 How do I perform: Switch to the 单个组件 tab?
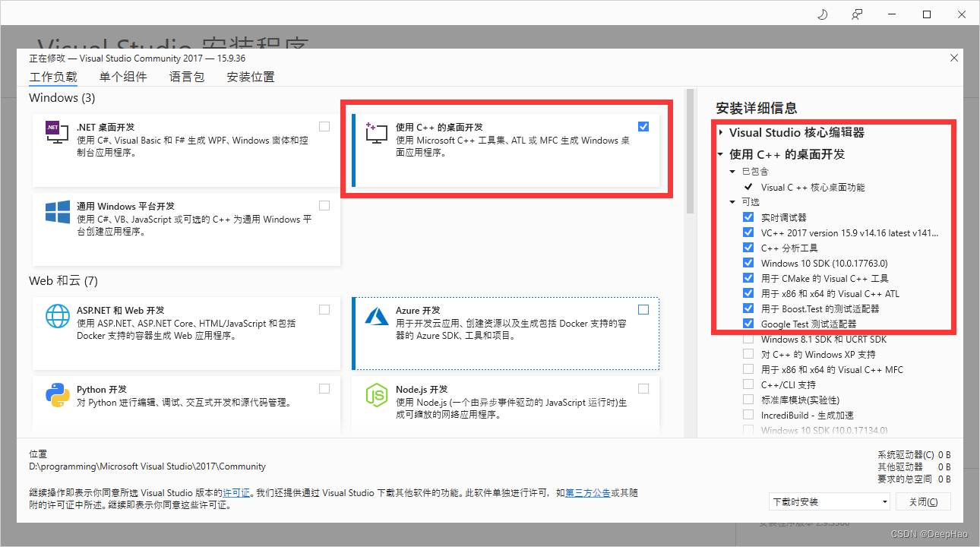coord(123,77)
